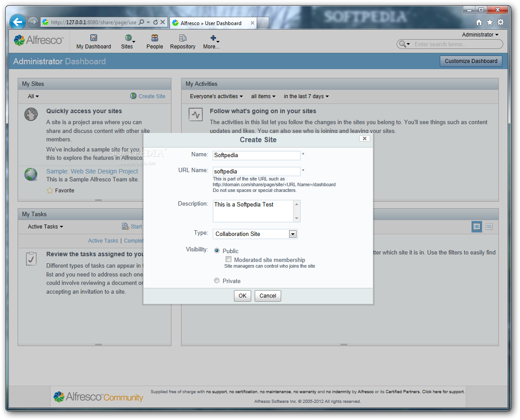Open the Sites dropdown menu
This screenshot has width=520, height=420.
click(128, 42)
